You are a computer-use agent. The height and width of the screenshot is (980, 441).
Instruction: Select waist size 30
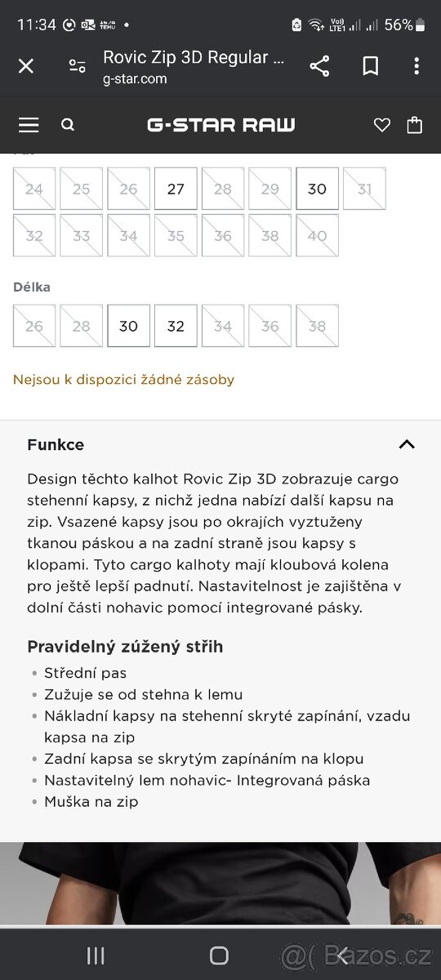click(x=317, y=189)
